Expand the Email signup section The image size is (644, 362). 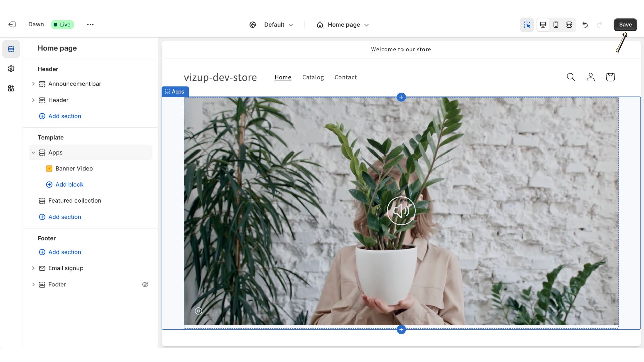(x=33, y=268)
